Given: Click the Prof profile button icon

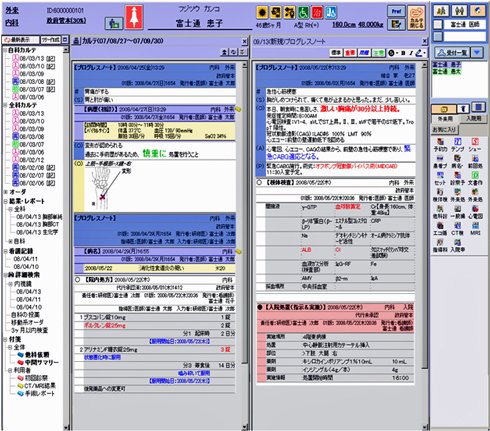Looking at the screenshot, I should 396,11.
